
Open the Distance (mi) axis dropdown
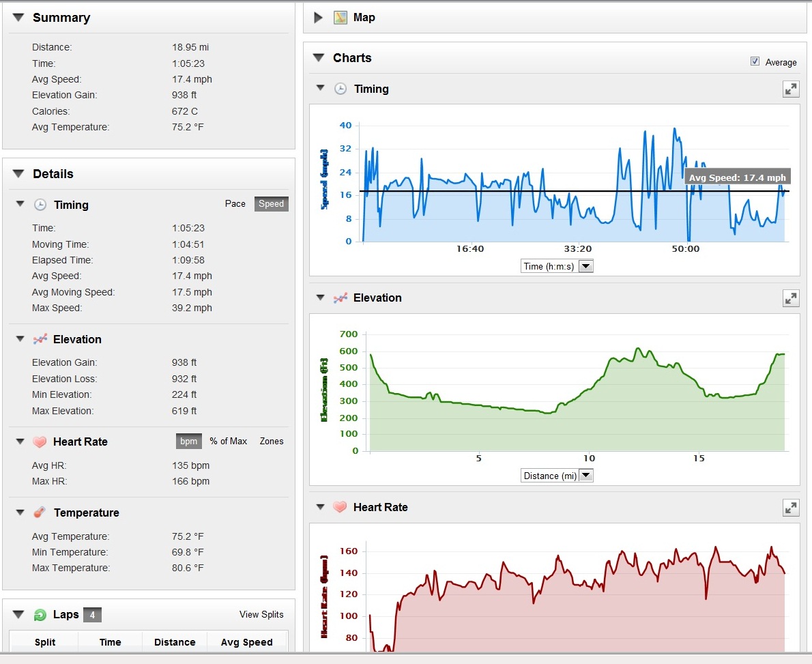tap(585, 476)
